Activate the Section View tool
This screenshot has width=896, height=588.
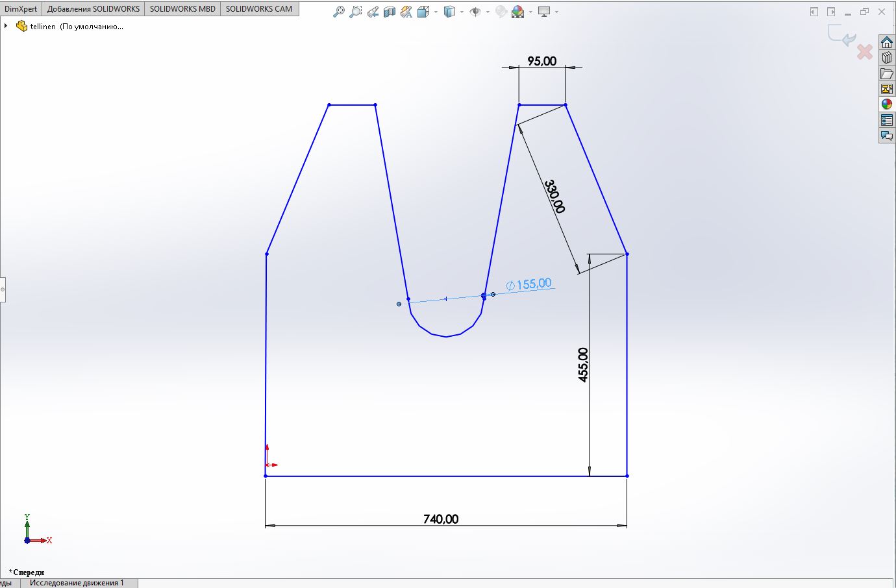390,12
